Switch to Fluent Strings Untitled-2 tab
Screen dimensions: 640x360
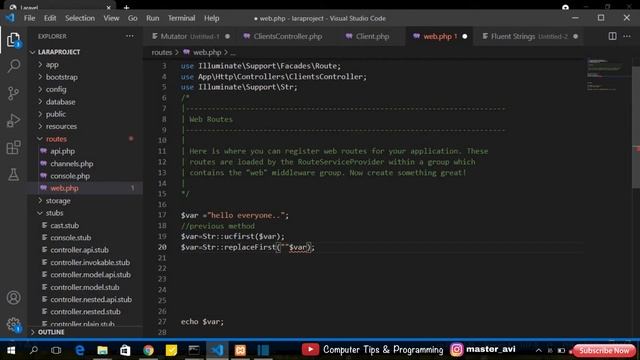pyautogui.click(x=530, y=36)
